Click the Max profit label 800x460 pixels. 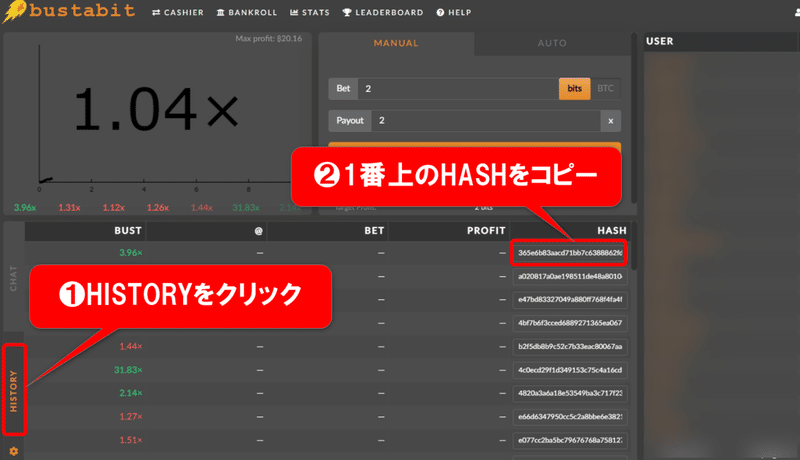(268, 39)
